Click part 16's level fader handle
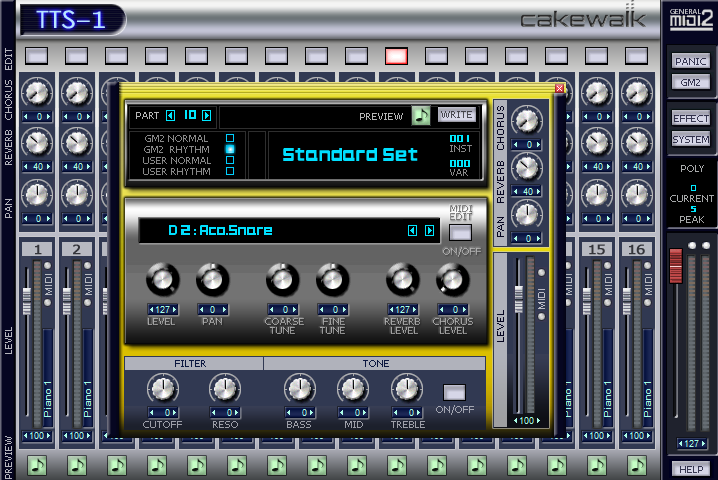Viewport: 718px width, 480px height. click(627, 301)
